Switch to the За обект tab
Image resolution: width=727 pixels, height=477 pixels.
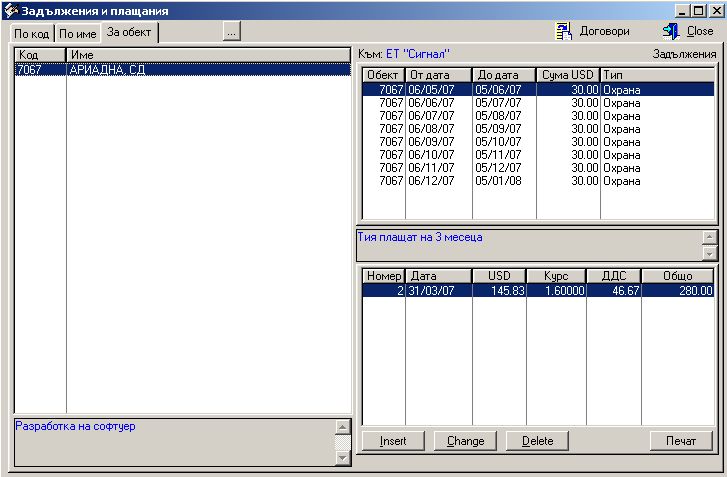point(129,32)
